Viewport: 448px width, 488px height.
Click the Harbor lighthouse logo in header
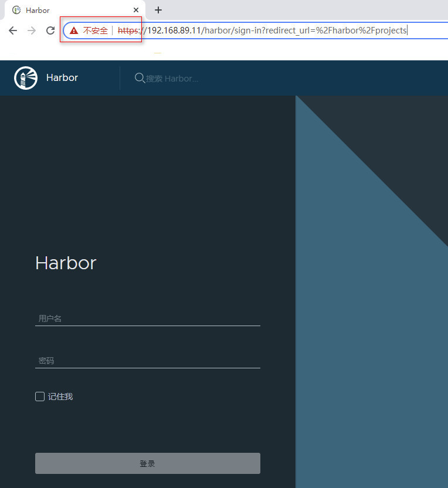[x=26, y=78]
